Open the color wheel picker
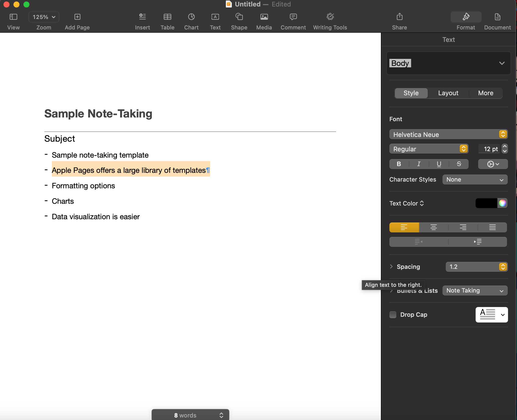The image size is (517, 420). [502, 203]
